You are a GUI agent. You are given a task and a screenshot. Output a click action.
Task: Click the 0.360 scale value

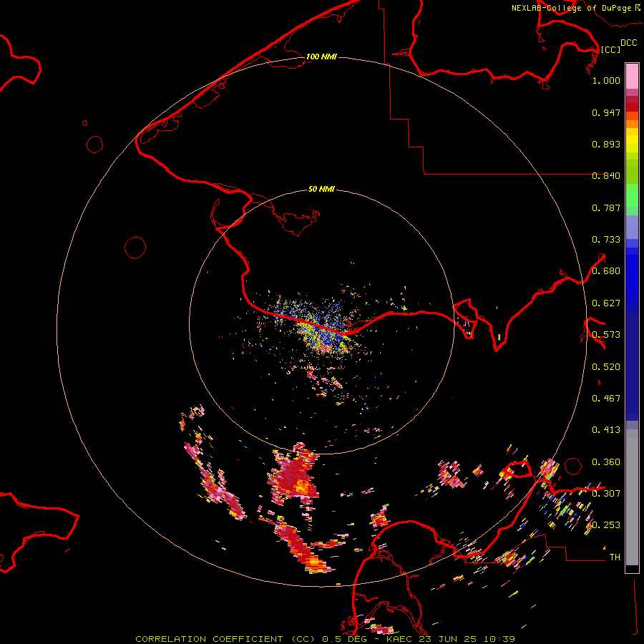point(606,462)
